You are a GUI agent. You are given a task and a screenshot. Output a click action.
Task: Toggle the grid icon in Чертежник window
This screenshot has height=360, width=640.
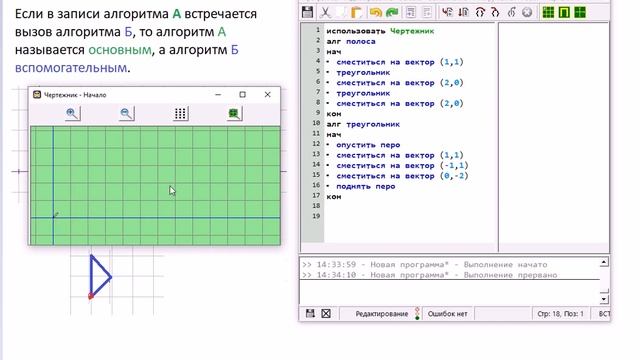(x=180, y=113)
